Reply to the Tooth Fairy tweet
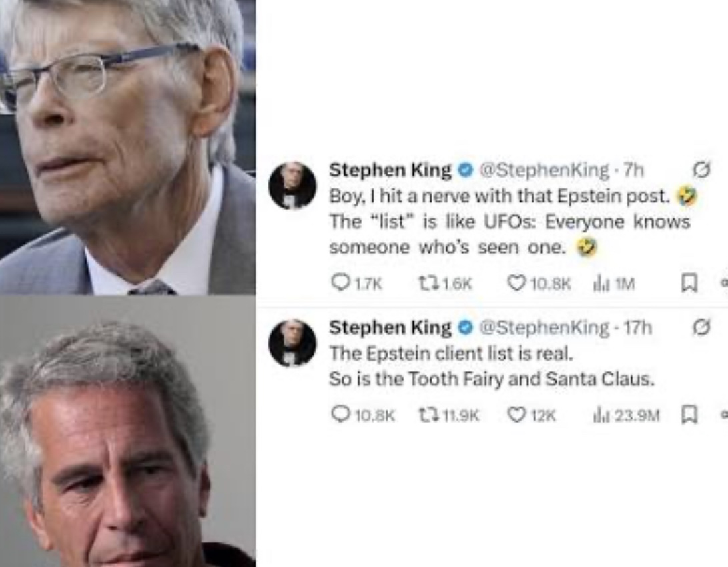This screenshot has width=728, height=567. point(362,415)
